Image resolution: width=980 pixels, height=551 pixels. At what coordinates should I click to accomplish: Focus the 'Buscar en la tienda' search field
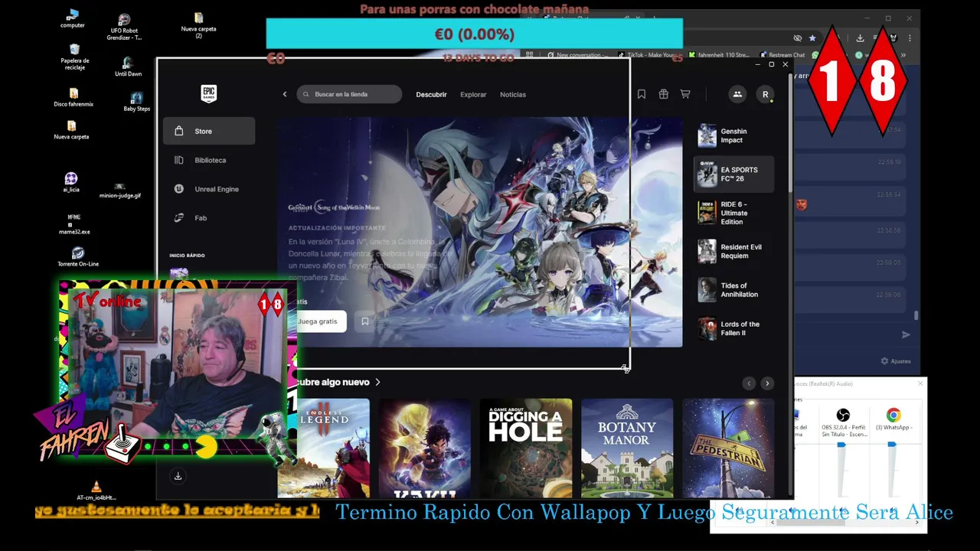(349, 94)
